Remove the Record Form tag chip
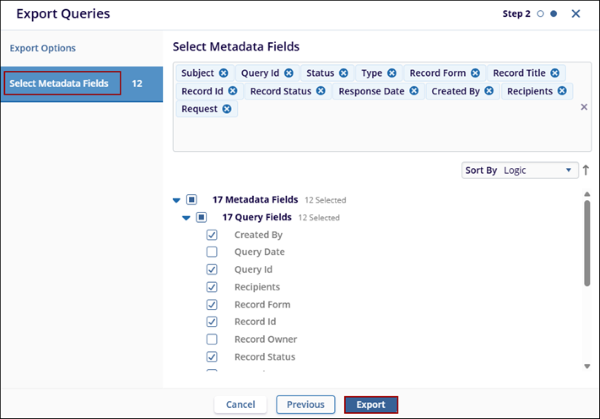The height and width of the screenshot is (419, 600). 475,73
